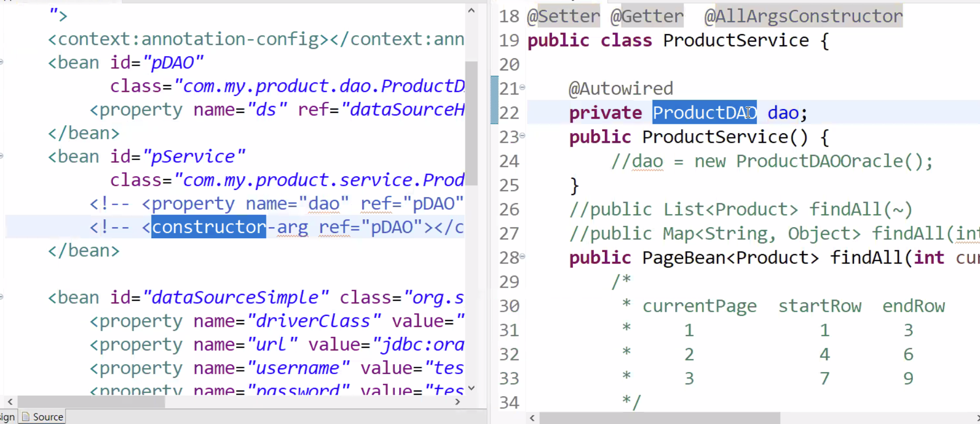Click the ref "dataSourceH..." value

(x=402, y=109)
